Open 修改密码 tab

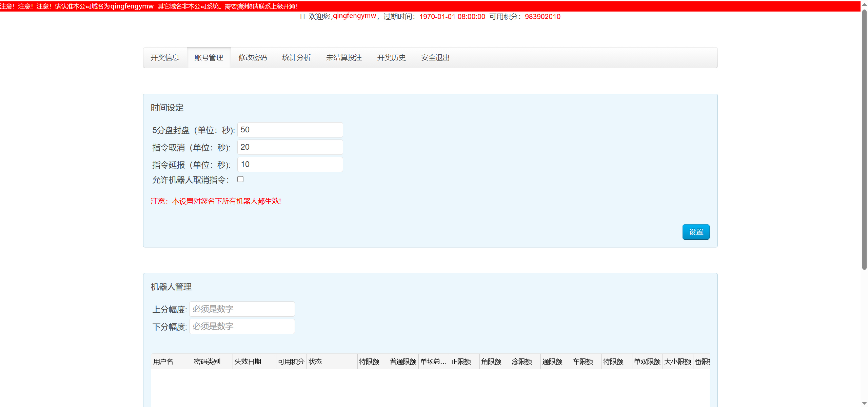click(253, 58)
